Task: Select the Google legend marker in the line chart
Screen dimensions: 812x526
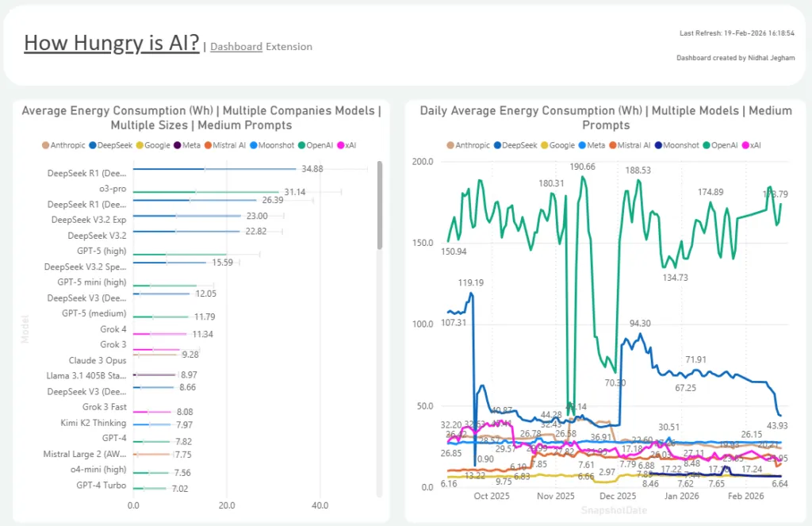Action: (544, 145)
